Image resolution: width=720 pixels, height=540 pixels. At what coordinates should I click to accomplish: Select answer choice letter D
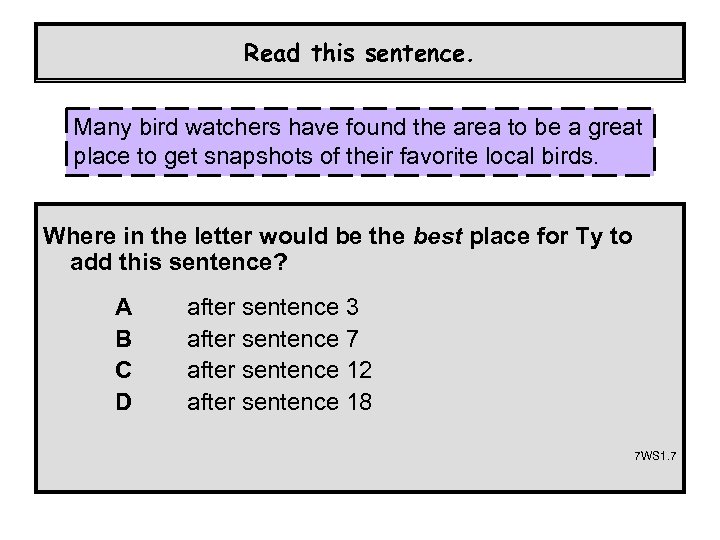[x=124, y=402]
